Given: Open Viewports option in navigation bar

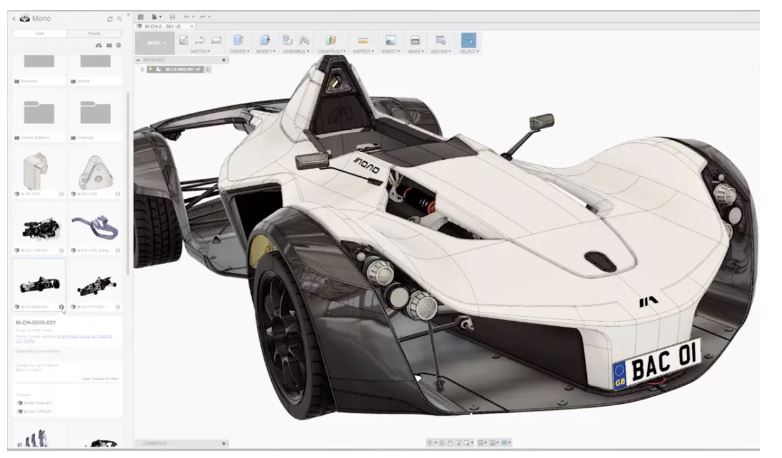Looking at the screenshot, I should 505,443.
